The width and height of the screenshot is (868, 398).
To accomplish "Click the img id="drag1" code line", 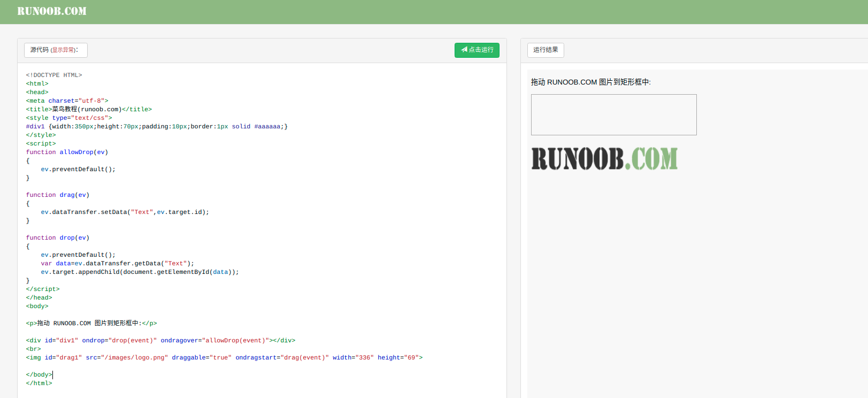I will [x=224, y=357].
